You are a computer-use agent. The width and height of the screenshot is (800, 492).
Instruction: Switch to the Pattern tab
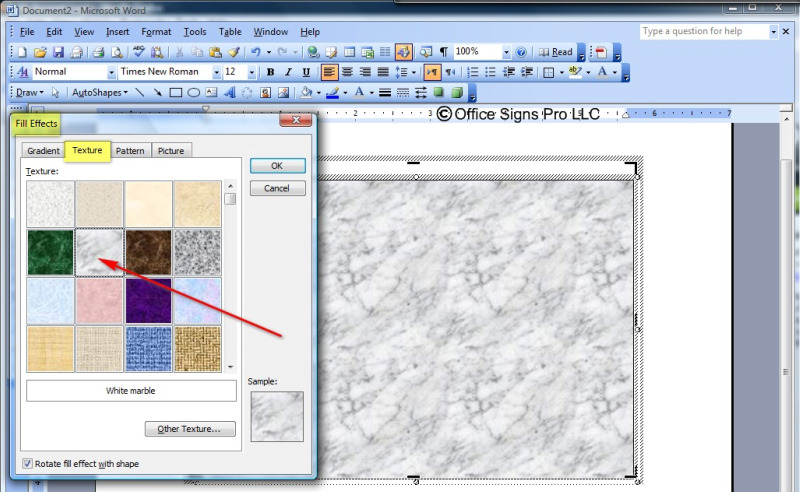[x=130, y=151]
